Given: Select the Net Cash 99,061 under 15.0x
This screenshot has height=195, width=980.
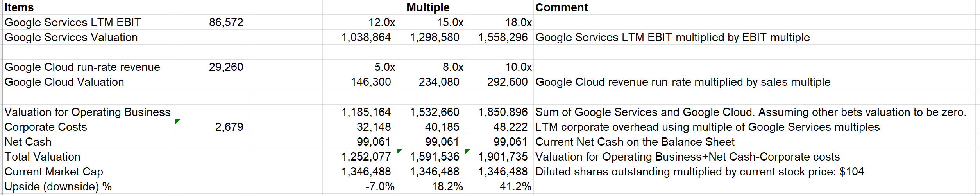Looking at the screenshot, I should tap(431, 142).
